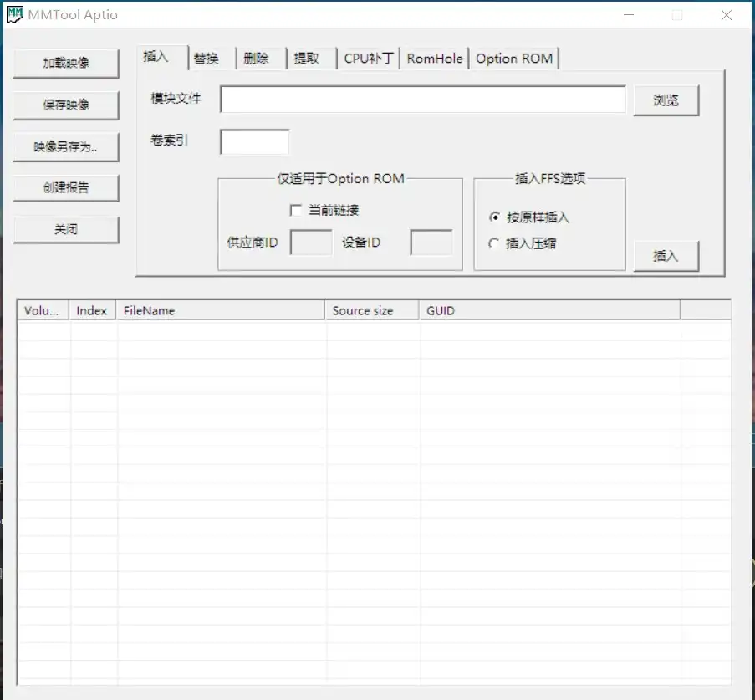Click 映像另存为 to save image as
The height and width of the screenshot is (700, 755).
tap(66, 147)
